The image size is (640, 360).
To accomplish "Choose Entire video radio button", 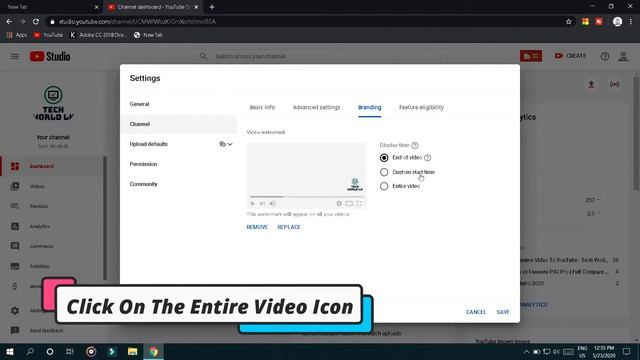I will click(x=384, y=186).
